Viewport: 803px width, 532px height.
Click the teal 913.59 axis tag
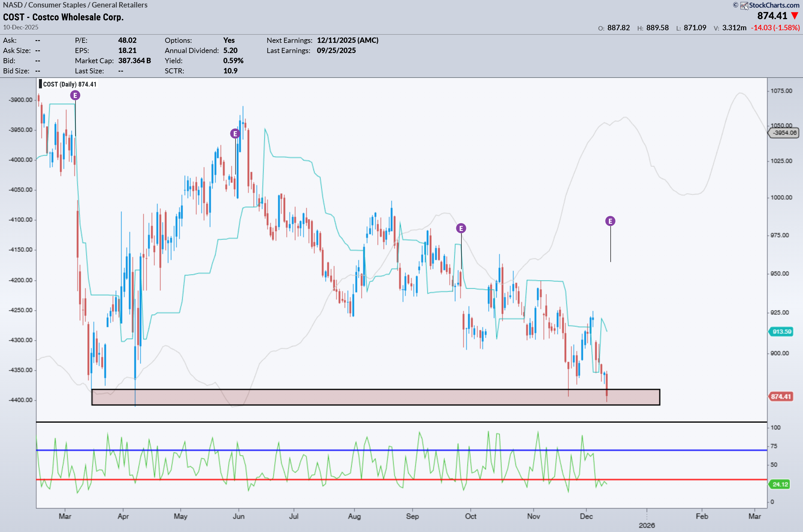point(781,332)
